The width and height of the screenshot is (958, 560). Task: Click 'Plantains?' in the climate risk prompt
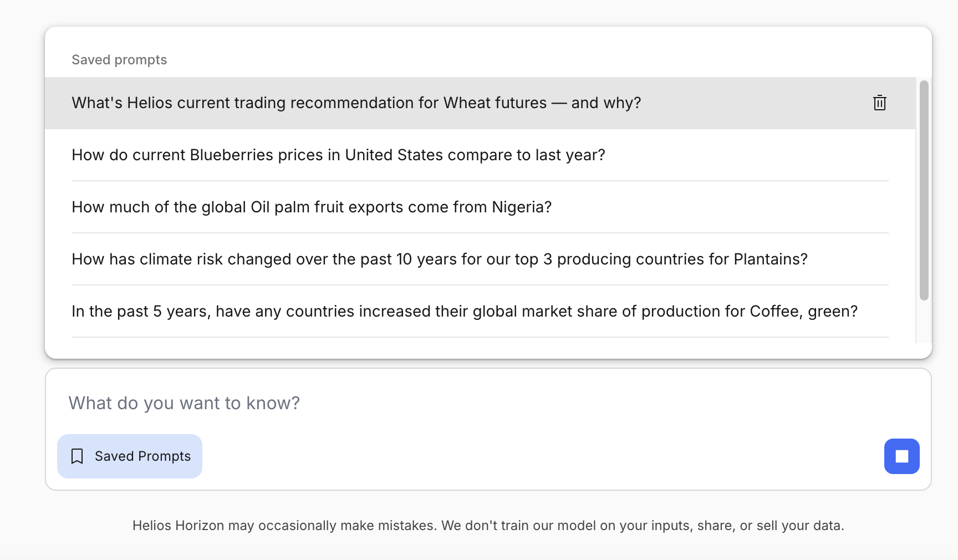click(770, 259)
